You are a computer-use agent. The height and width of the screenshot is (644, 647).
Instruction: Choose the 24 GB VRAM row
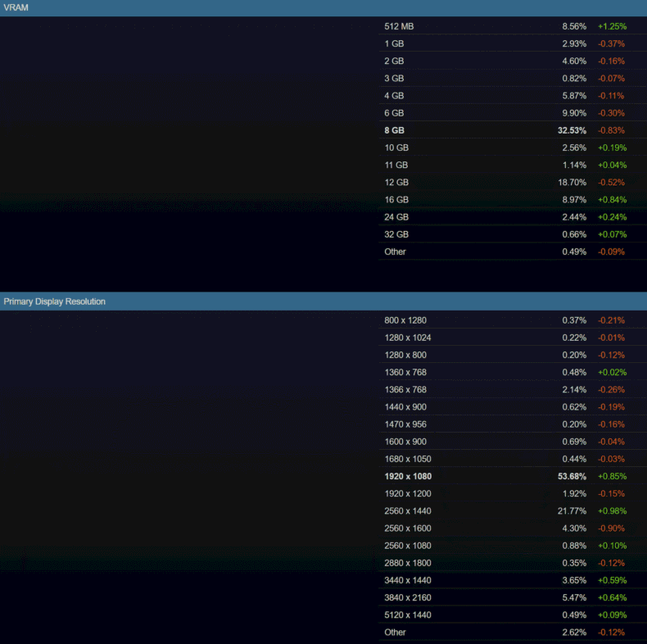[396, 217]
